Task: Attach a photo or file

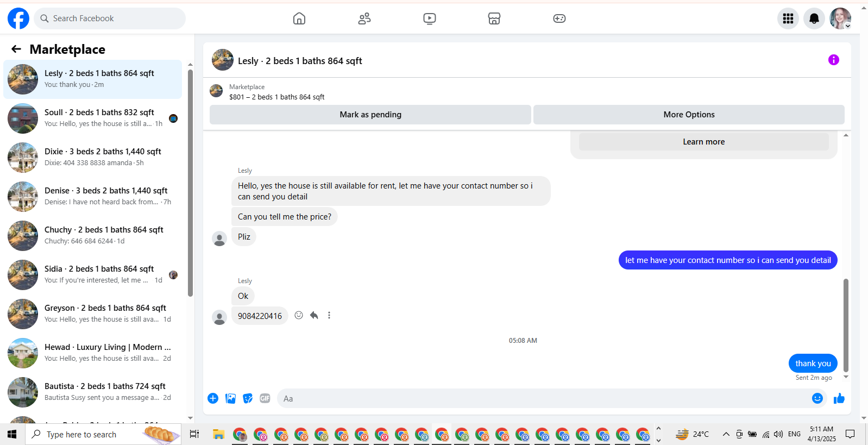Action: pos(231,398)
